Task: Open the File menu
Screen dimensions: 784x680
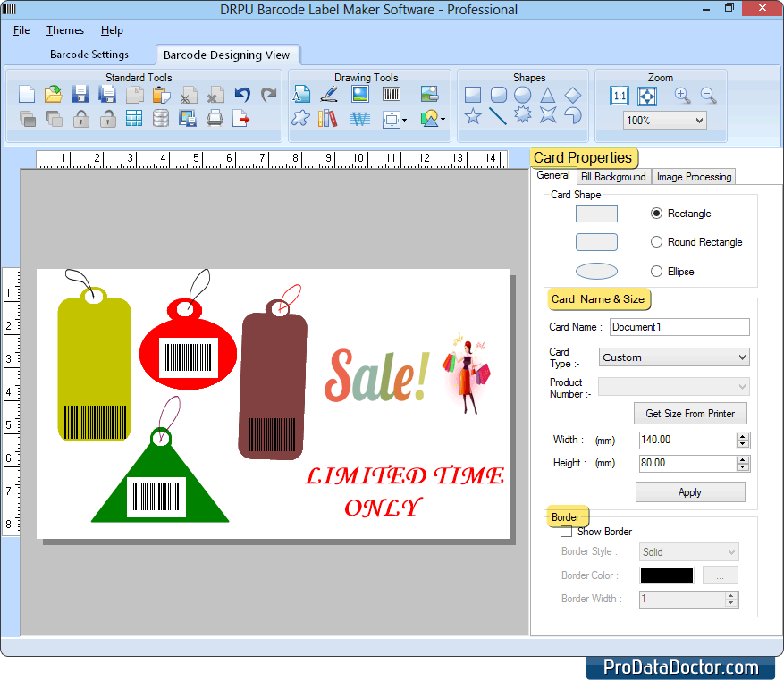Action: (x=21, y=30)
